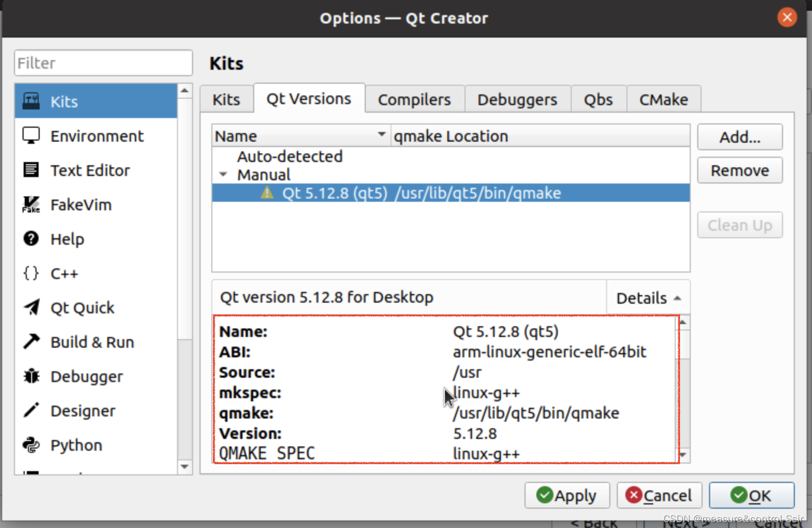This screenshot has height=528, width=812.
Task: Select the Environment monitor icon in sidebar
Action: 31,136
